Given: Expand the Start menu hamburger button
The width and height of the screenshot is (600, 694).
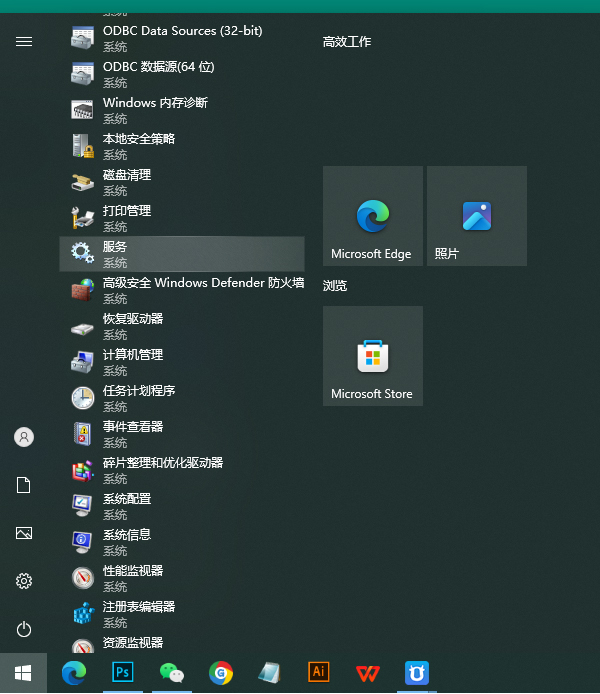Looking at the screenshot, I should pyautogui.click(x=24, y=41).
